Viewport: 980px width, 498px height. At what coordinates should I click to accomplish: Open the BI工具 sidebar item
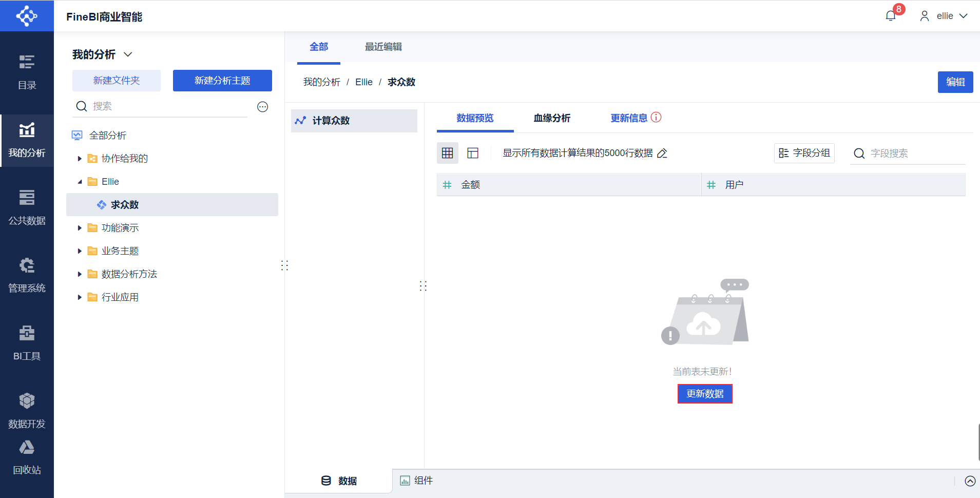(27, 343)
